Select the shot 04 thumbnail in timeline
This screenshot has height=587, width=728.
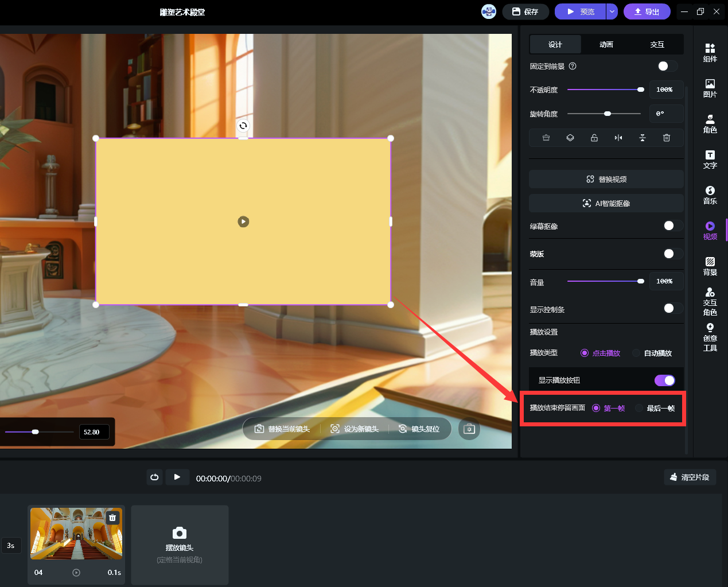pos(76,534)
